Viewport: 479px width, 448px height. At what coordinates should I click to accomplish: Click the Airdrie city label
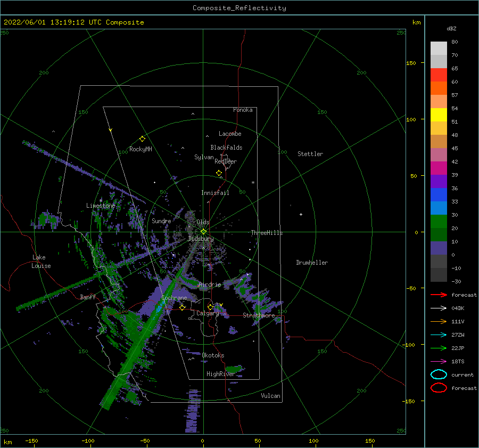click(210, 284)
